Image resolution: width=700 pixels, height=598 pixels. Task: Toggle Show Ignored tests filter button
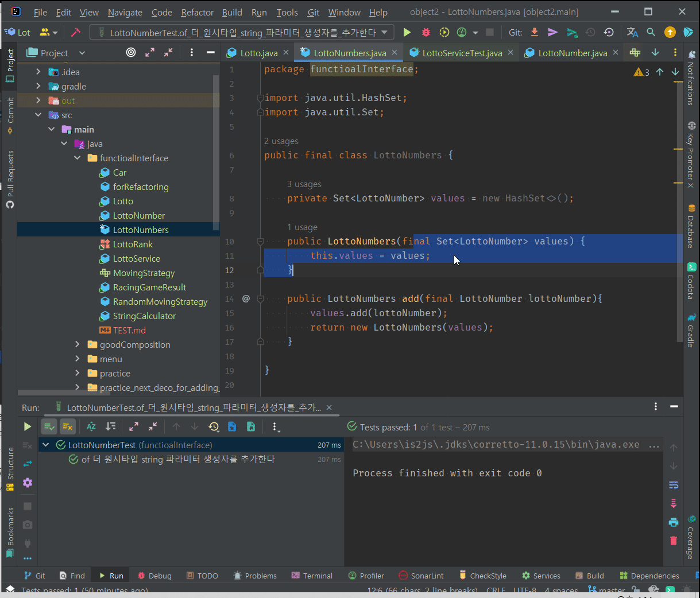click(x=67, y=426)
